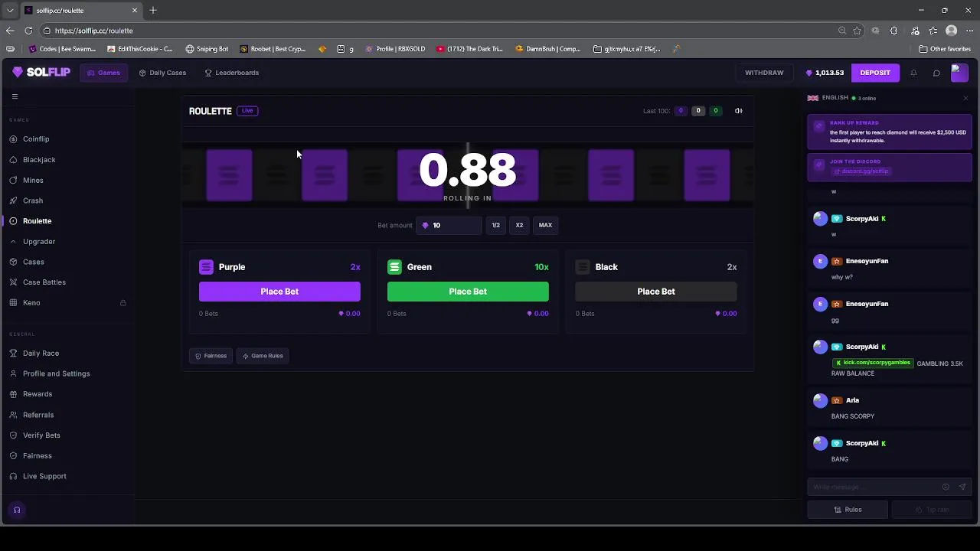Open notifications bell in the header
This screenshot has width=980, height=551.
point(913,73)
